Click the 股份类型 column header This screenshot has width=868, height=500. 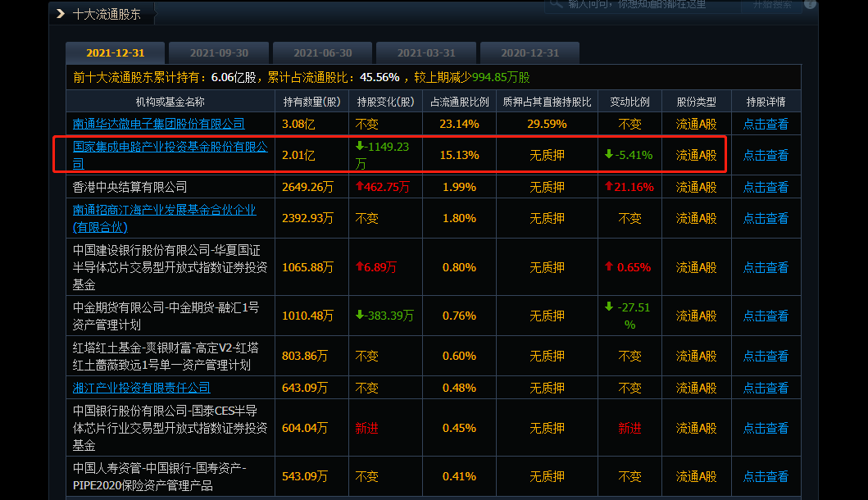point(697,102)
